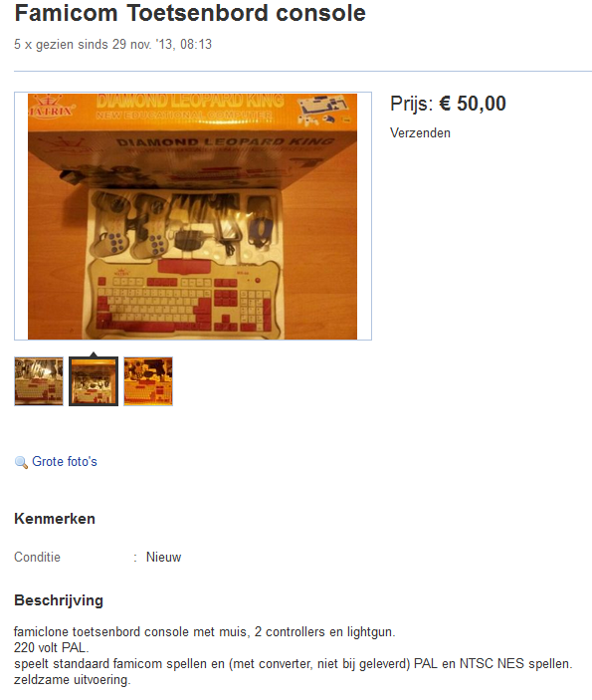Click the 'zeldzame uitvoering.' description line
The width and height of the screenshot is (592, 700).
click(x=73, y=680)
